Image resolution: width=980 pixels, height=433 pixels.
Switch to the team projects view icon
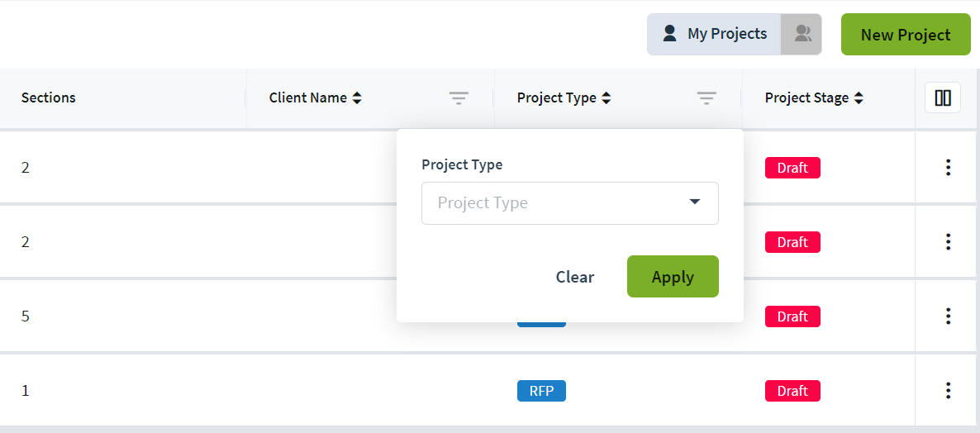click(802, 34)
